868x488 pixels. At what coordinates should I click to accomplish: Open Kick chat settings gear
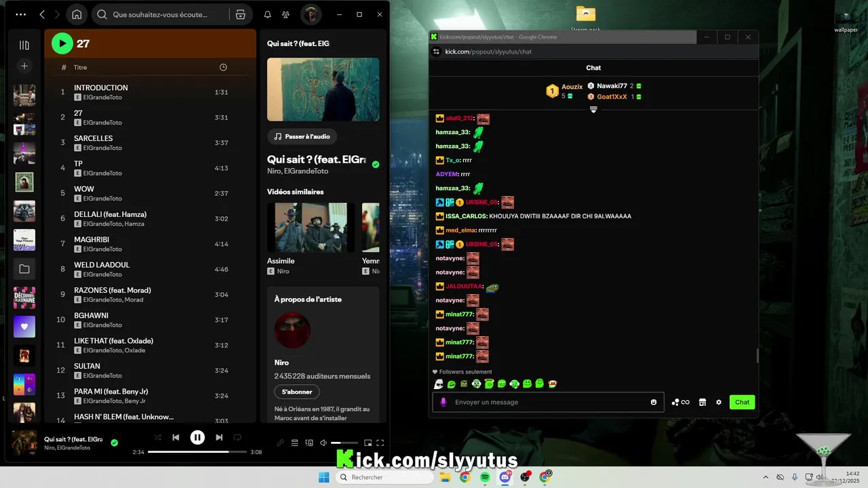pyautogui.click(x=719, y=402)
